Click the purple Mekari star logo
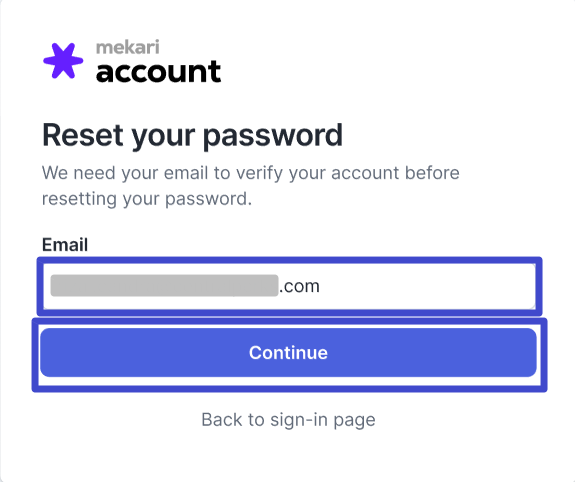575x482 pixels. (63, 61)
